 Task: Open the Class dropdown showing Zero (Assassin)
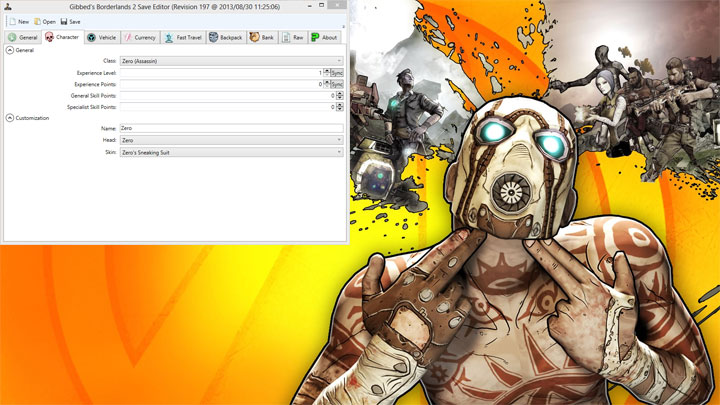tap(232, 61)
